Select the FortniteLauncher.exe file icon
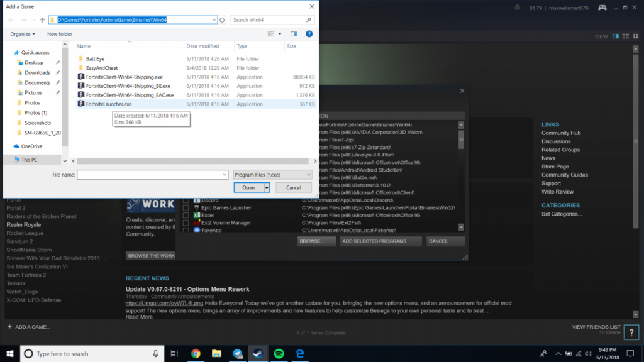Viewport: 644px width, 362px height. pos(81,104)
